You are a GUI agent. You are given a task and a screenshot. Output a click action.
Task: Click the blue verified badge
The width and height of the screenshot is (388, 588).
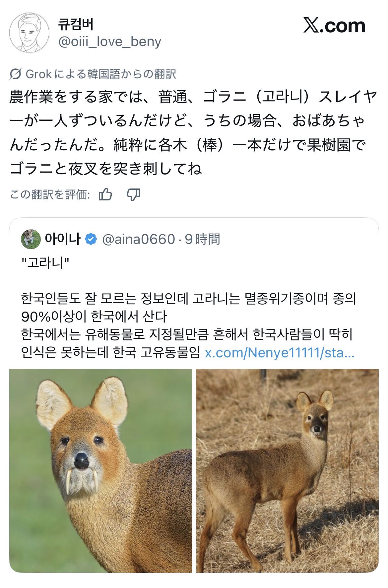pyautogui.click(x=91, y=239)
